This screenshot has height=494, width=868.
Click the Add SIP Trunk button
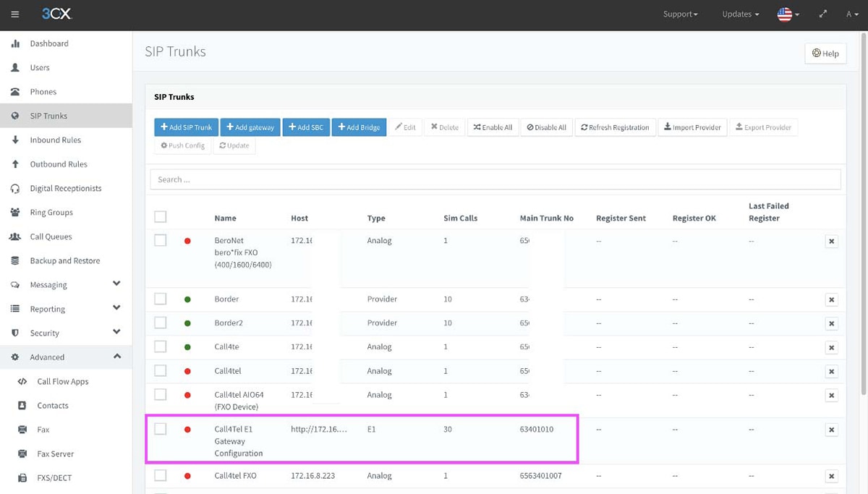pos(186,127)
